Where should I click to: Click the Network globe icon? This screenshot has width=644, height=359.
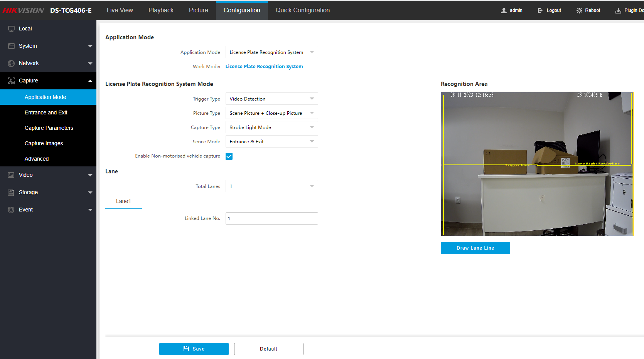(x=11, y=64)
